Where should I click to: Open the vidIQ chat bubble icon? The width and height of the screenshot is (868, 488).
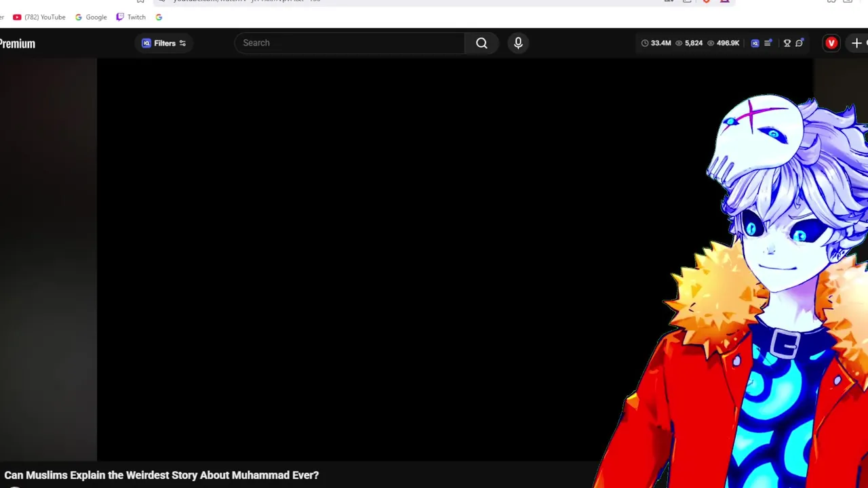point(800,43)
